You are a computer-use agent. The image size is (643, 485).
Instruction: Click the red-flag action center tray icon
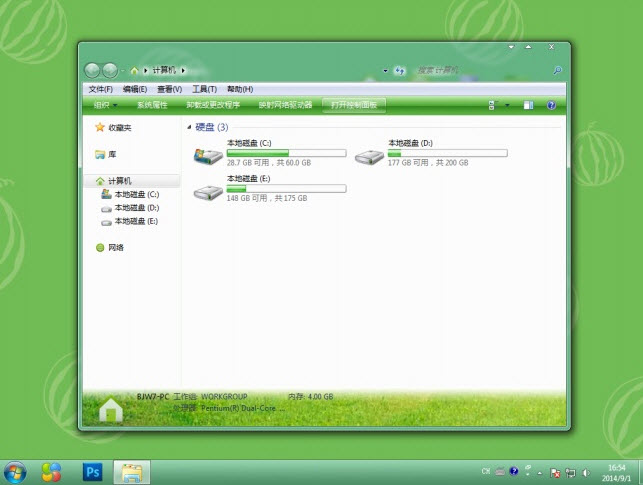555,473
